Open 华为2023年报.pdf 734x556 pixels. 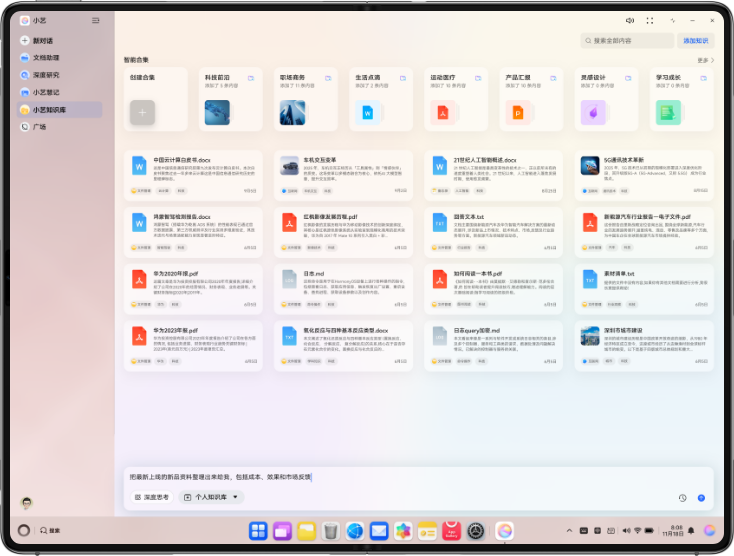[x=193, y=346]
